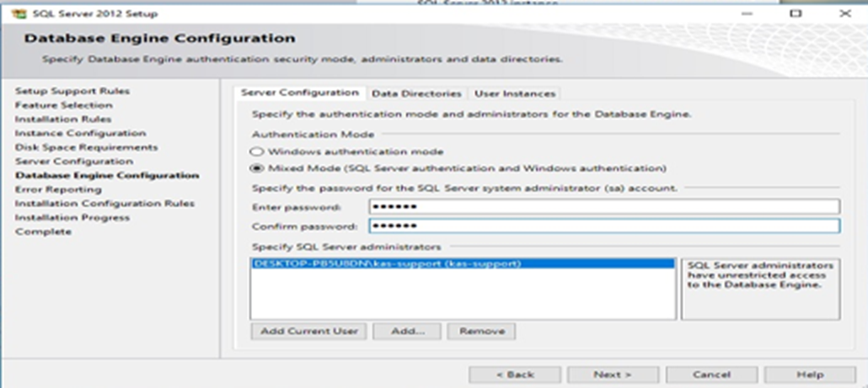Click the SQL Server Setup title bar icon
The width and height of the screenshot is (868, 388).
[x=19, y=13]
